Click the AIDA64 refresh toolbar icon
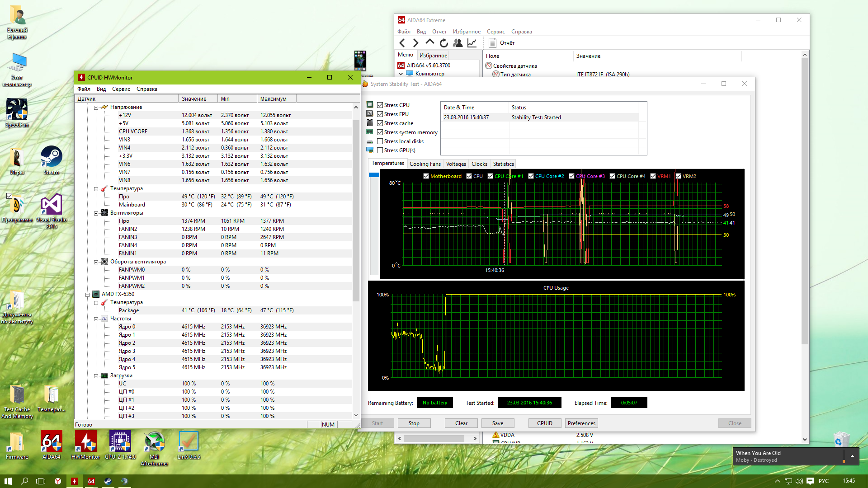 [443, 43]
